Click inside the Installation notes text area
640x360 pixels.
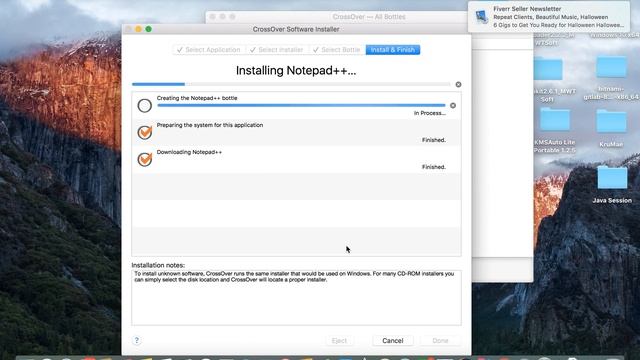click(x=296, y=298)
